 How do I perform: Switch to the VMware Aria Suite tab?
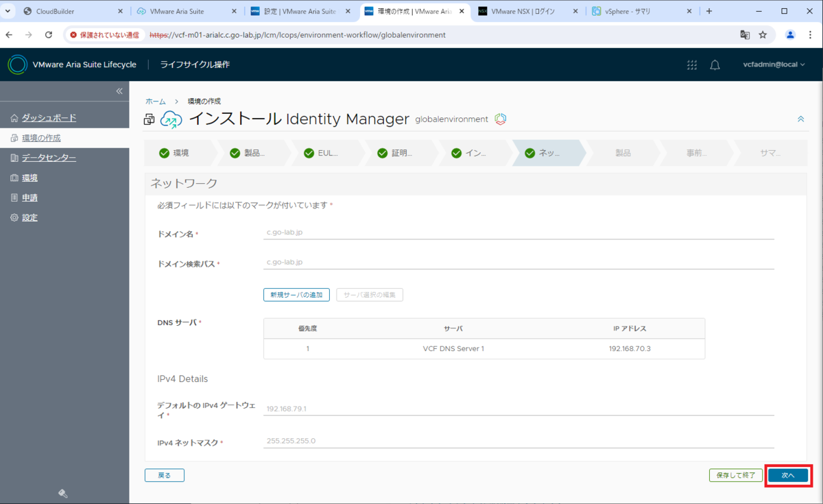coord(188,11)
